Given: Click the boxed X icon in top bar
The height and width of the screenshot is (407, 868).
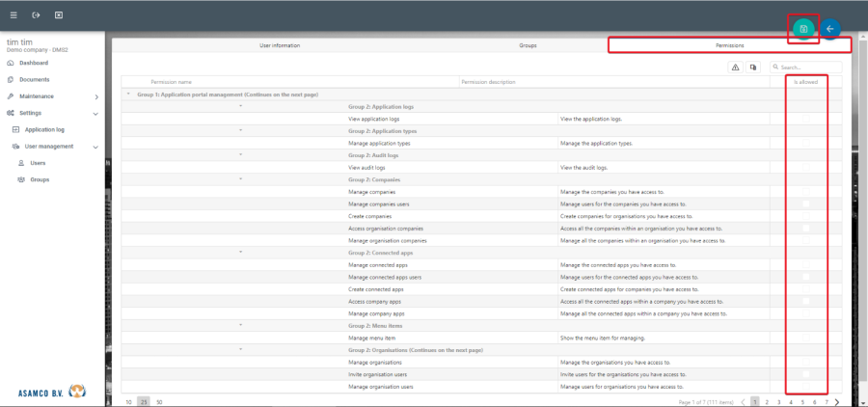Looking at the screenshot, I should pyautogui.click(x=59, y=15).
